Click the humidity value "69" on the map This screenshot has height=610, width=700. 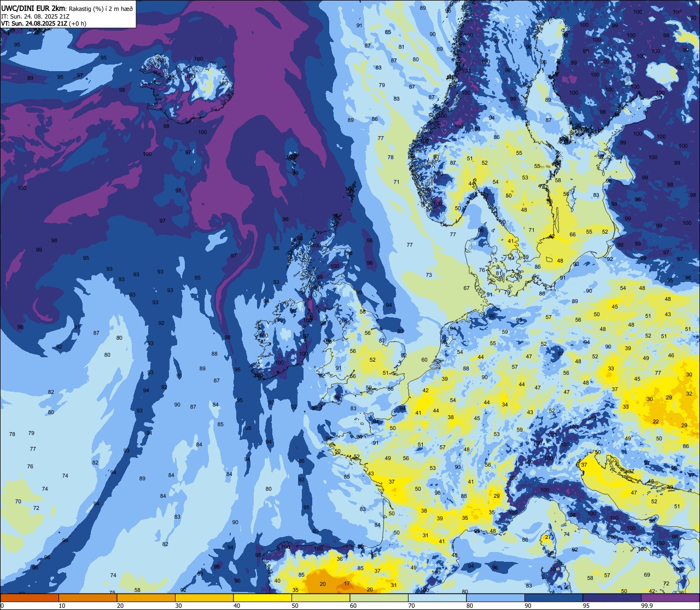click(x=647, y=574)
